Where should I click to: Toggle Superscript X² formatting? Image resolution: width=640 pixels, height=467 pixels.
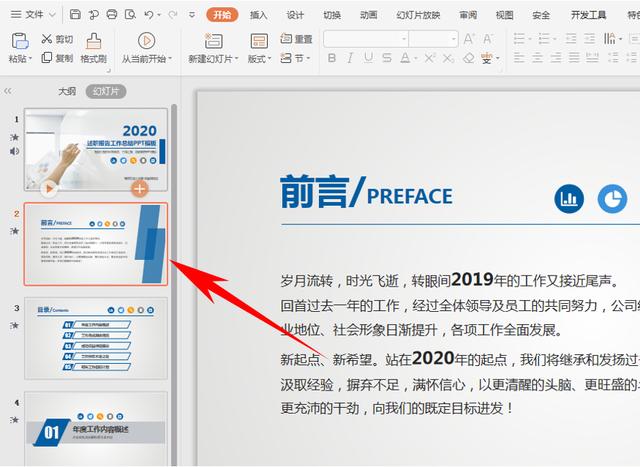tap(429, 58)
